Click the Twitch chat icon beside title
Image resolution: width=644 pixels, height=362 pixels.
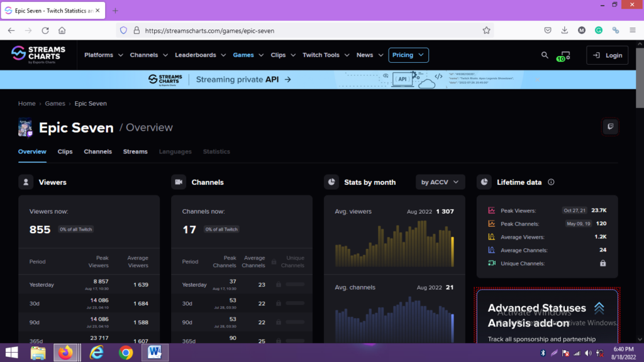(x=610, y=126)
